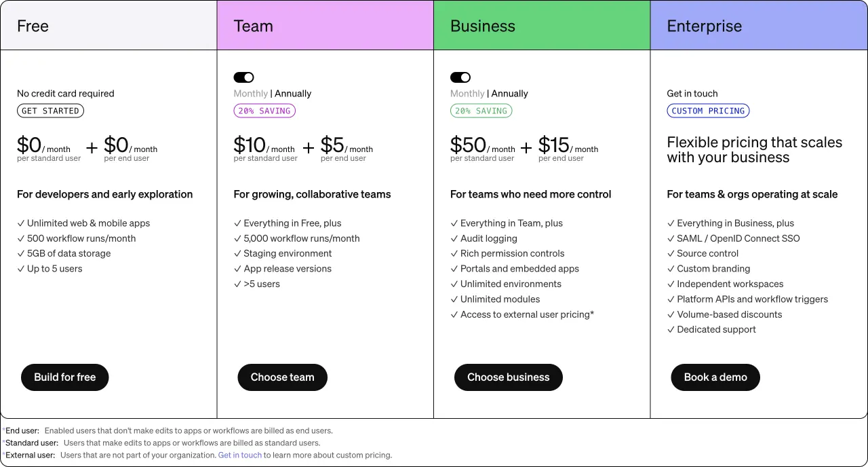Select Monthly billing under Team plan

pyautogui.click(x=250, y=94)
